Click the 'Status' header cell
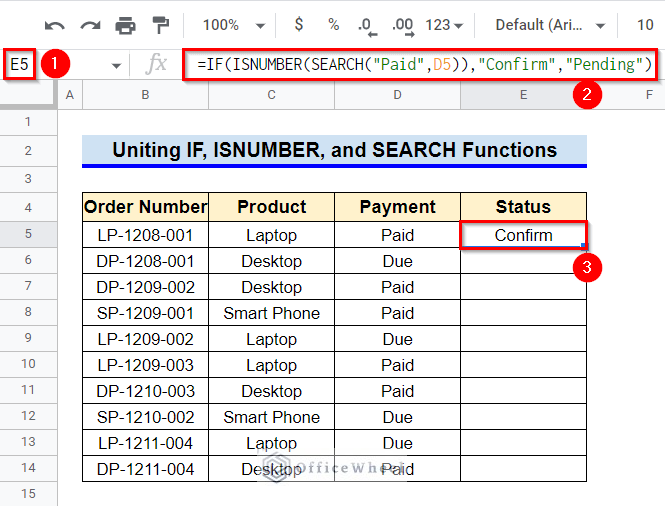 pyautogui.click(x=524, y=207)
